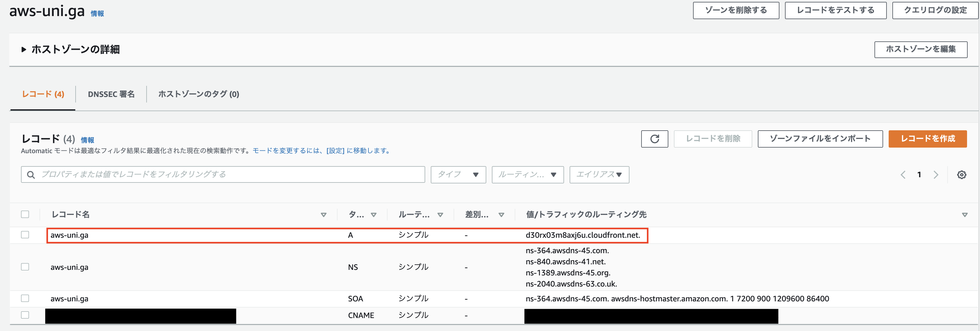Switch to DNSSEC 署名 tab
The height and width of the screenshot is (331, 980).
click(111, 94)
